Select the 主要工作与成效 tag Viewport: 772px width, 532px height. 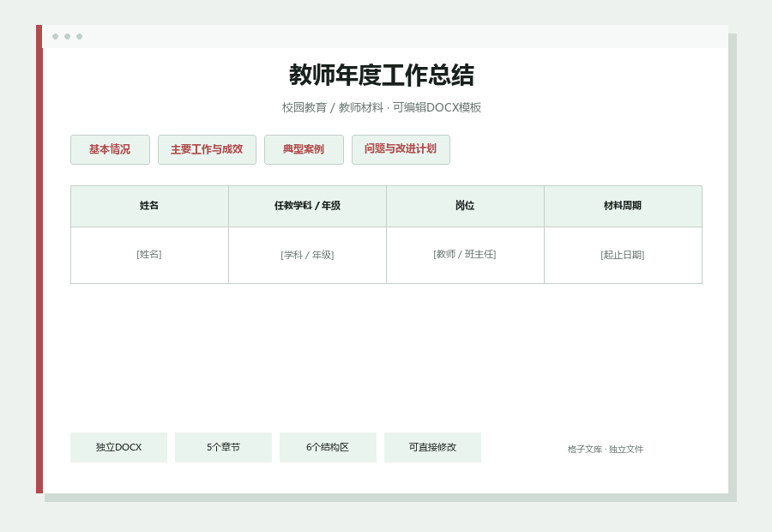(x=207, y=150)
